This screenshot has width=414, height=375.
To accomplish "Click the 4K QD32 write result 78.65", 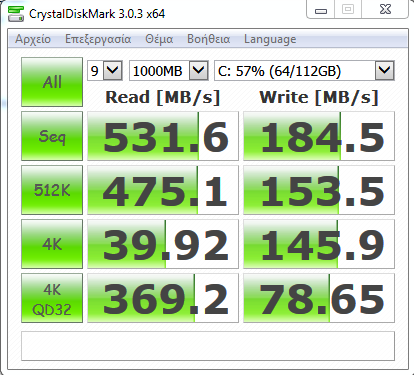I will [319, 298].
